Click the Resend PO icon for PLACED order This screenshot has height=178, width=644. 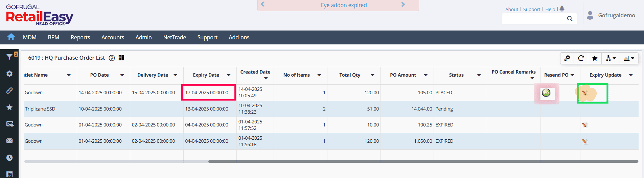pos(546,93)
